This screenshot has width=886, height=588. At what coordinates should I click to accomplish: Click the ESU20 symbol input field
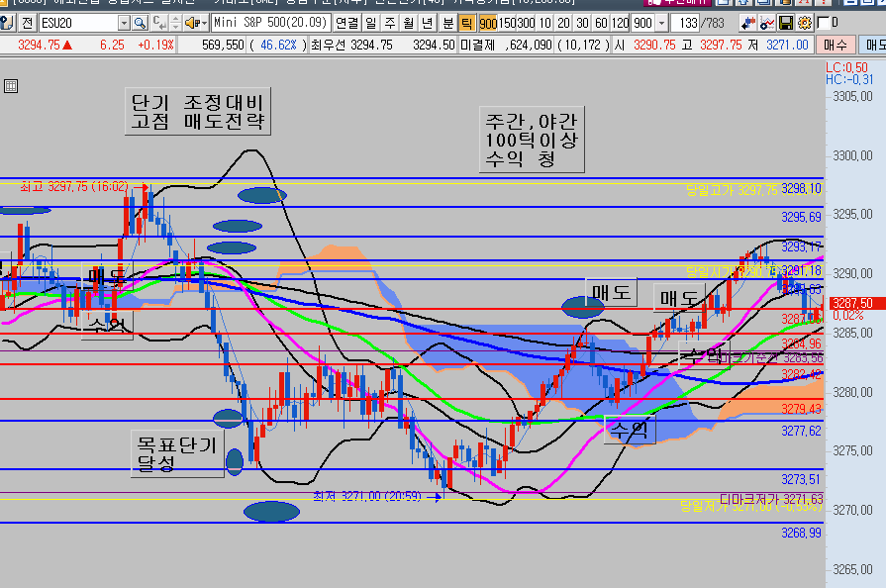coord(78,23)
